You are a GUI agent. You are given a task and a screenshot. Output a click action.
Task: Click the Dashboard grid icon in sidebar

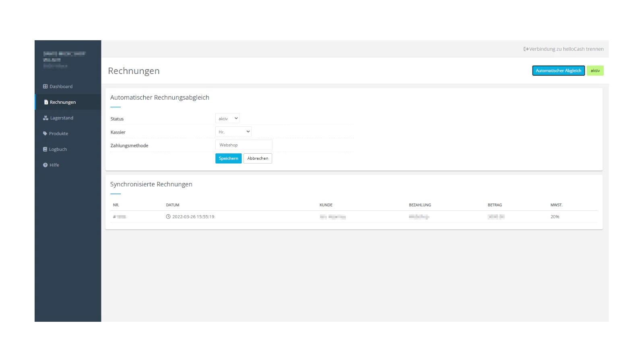tap(45, 86)
